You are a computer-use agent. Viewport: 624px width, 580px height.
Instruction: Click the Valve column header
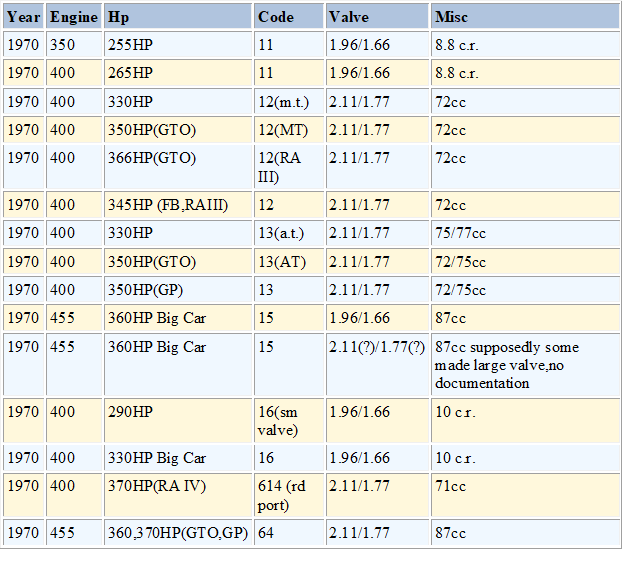pyautogui.click(x=378, y=17)
